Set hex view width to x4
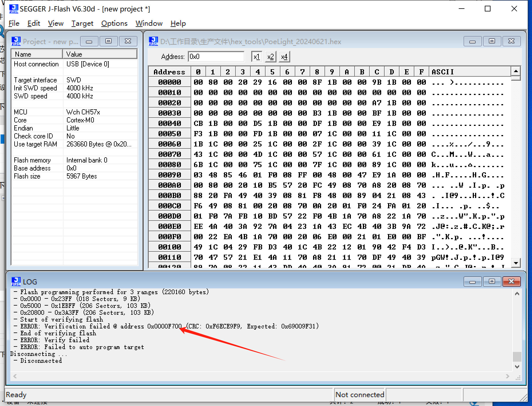532x406 pixels. [284, 57]
